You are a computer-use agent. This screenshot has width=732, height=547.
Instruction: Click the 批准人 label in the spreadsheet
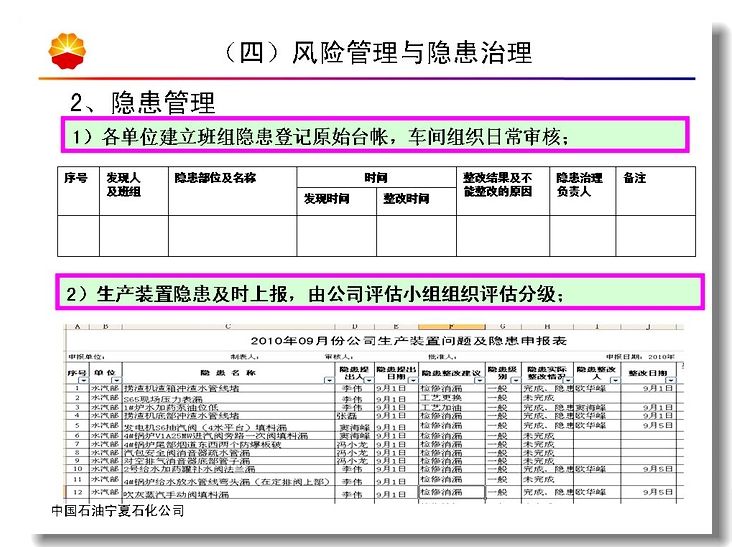click(x=442, y=357)
